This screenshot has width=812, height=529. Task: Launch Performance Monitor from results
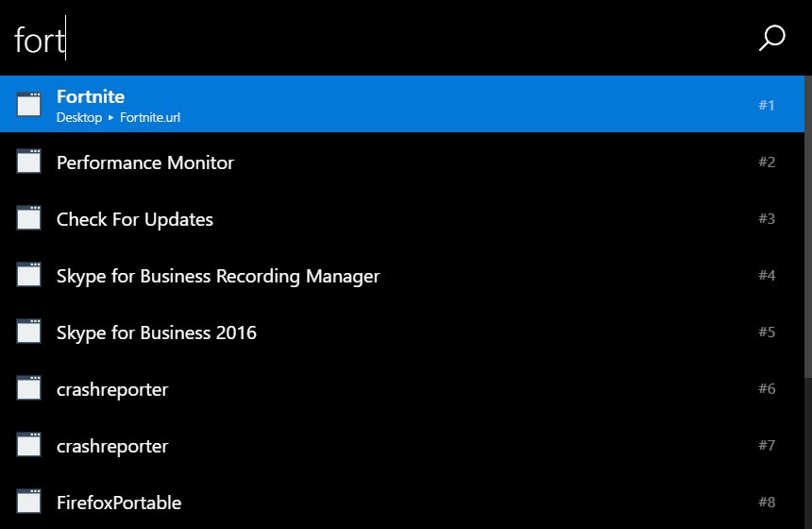(x=402, y=162)
